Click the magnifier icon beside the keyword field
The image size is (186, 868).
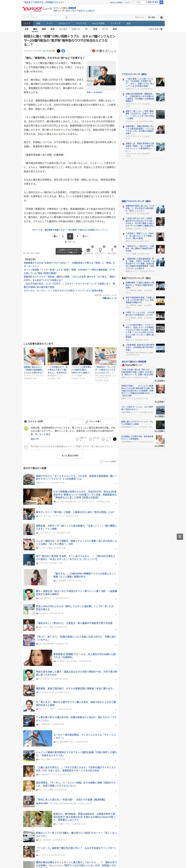[x=66, y=18]
